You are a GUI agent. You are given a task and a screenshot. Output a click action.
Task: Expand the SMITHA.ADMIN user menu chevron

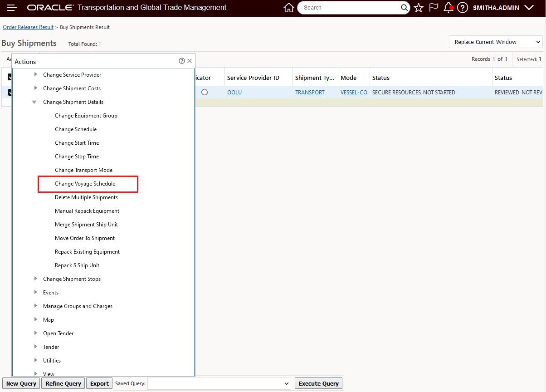(x=528, y=8)
